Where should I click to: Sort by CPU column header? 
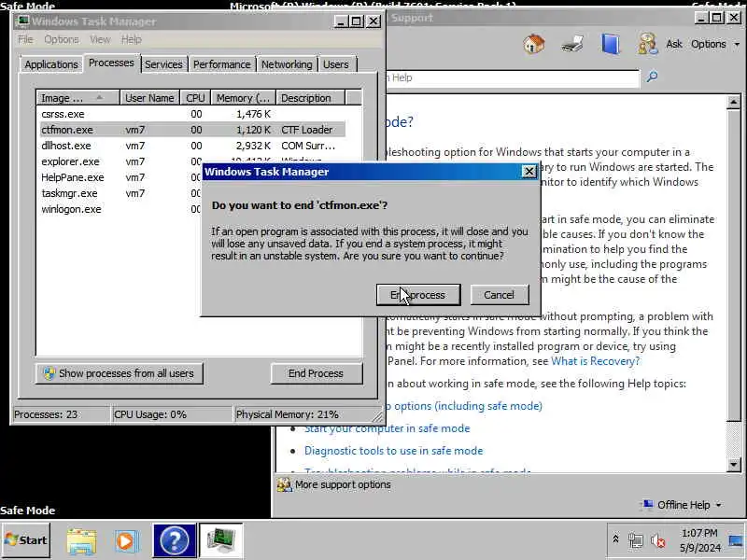tap(195, 98)
